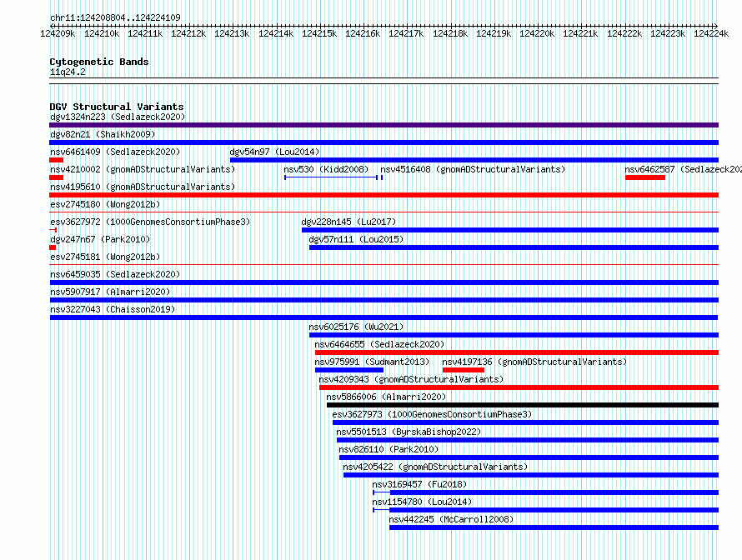Open the nsv4516408 gnomAD variant label
The image size is (742, 560).
point(473,169)
